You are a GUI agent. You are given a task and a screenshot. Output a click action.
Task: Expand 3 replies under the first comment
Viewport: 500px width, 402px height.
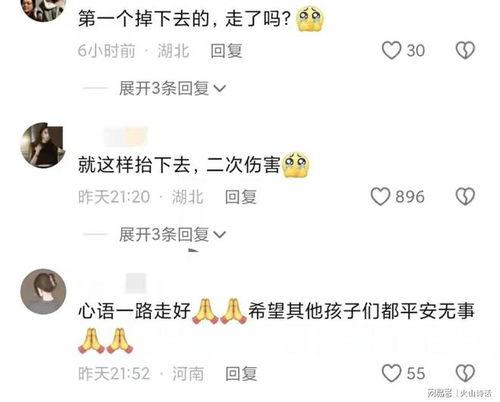point(172,89)
